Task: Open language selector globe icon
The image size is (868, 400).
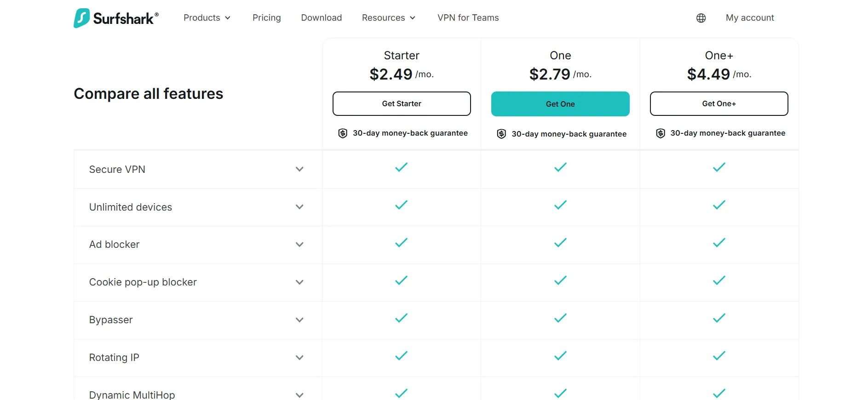Action: point(701,18)
